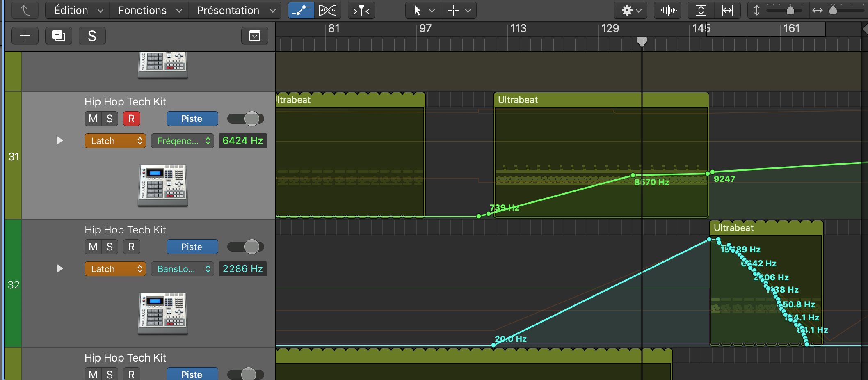Open the Fonctions menu
This screenshot has height=380, width=868.
pyautogui.click(x=149, y=10)
